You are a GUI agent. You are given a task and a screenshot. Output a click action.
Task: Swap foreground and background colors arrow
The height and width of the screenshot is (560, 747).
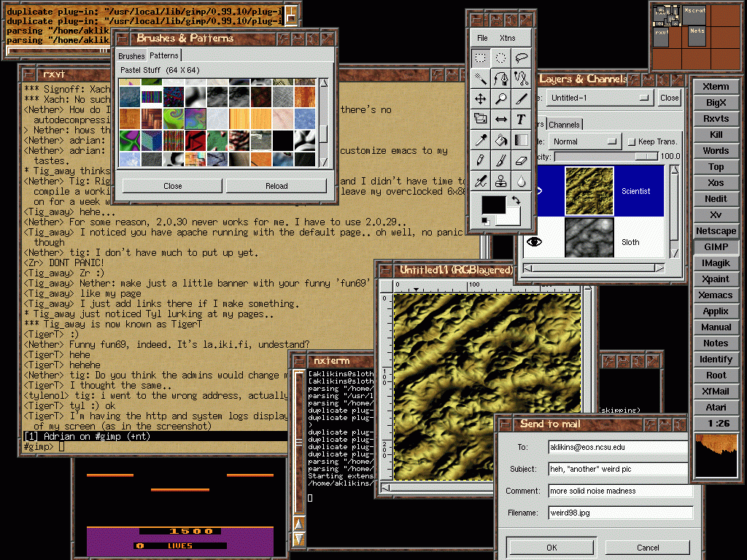tap(514, 200)
